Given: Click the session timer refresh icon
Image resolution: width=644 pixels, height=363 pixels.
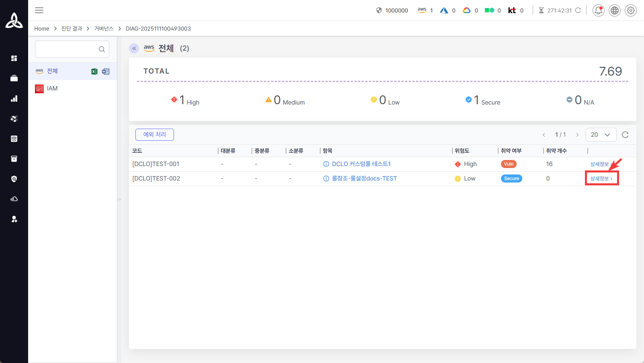Looking at the screenshot, I should point(578,10).
